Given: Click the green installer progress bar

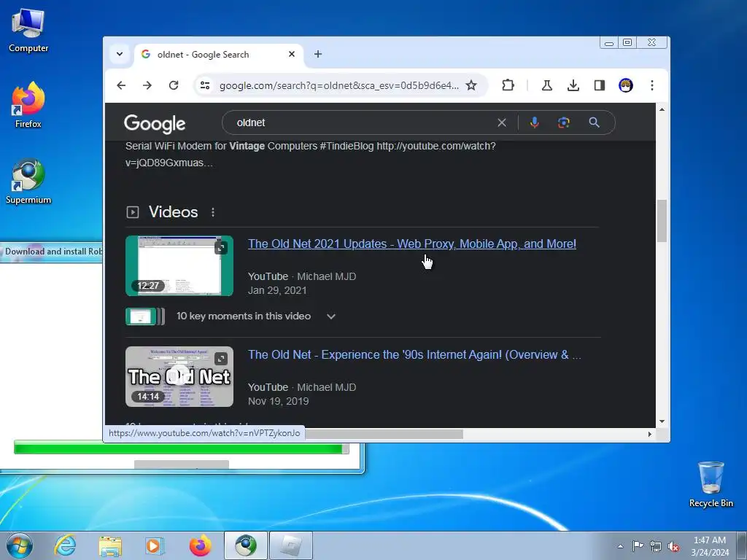Looking at the screenshot, I should coord(181,448).
